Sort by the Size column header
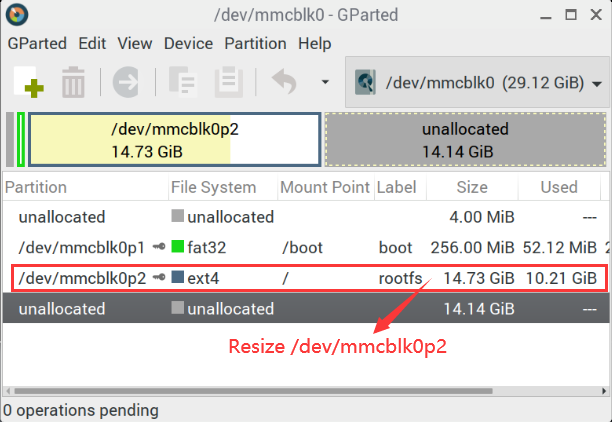Screen dimensions: 612x422 472,187
